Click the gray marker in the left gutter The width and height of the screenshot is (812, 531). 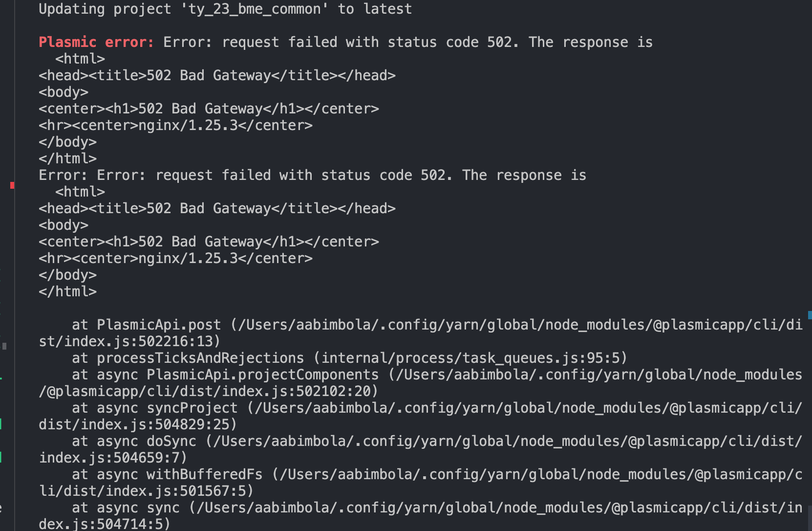(x=4, y=346)
